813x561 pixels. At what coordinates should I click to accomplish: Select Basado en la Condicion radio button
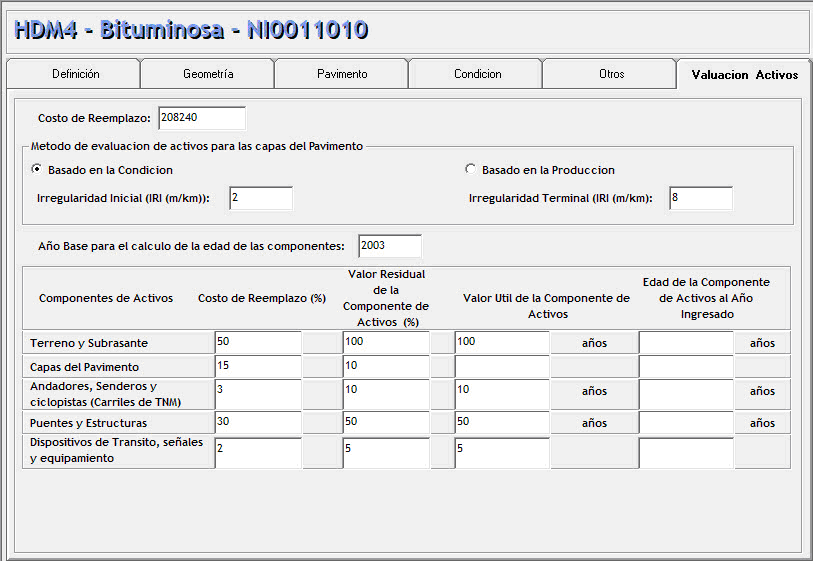pos(37,170)
